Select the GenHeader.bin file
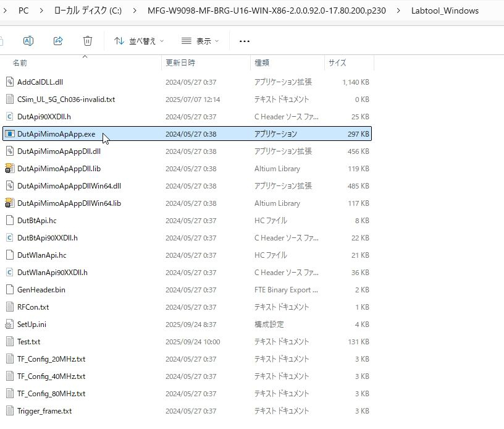The width and height of the screenshot is (504, 429). pos(41,289)
